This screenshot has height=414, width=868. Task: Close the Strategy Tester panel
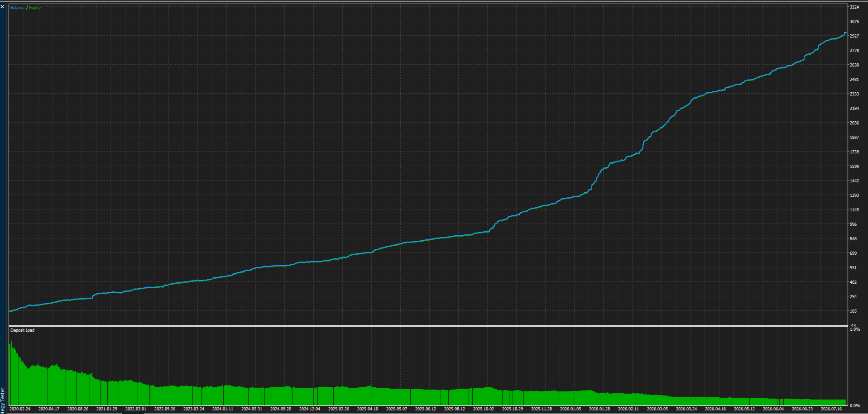click(2, 7)
